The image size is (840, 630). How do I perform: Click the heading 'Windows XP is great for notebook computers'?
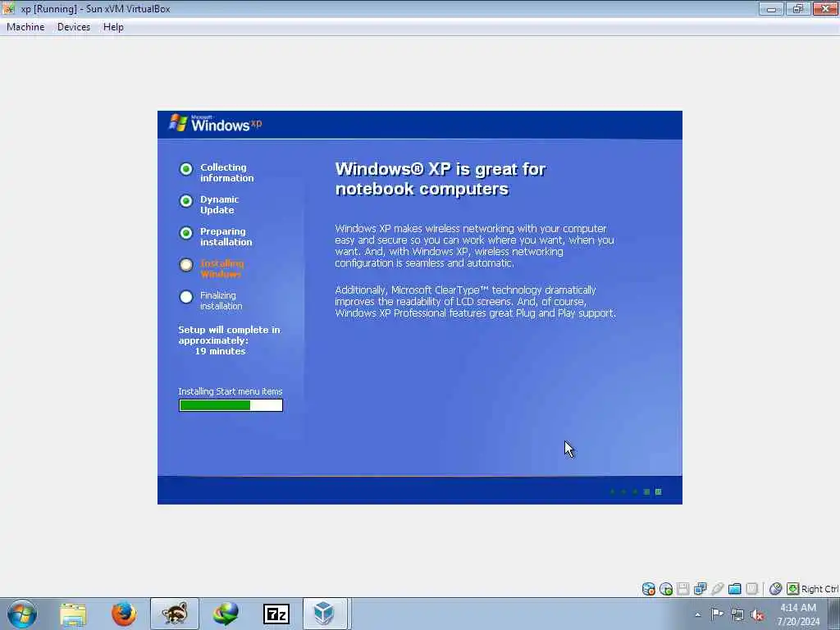click(x=441, y=179)
